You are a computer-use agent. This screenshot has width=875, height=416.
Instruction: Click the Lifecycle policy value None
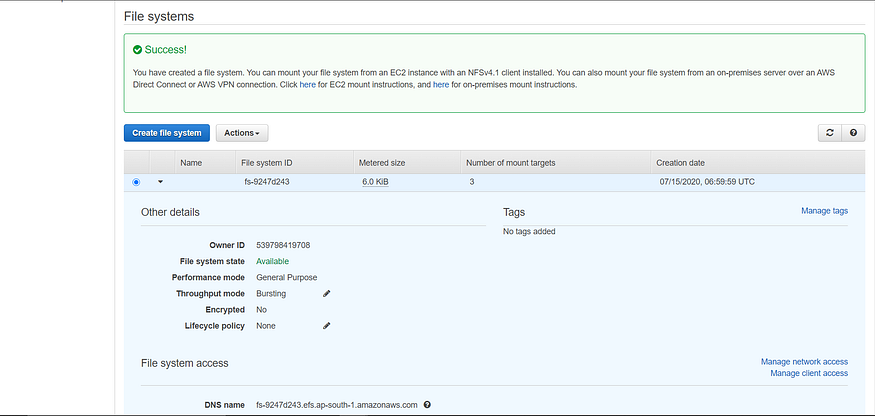point(266,326)
